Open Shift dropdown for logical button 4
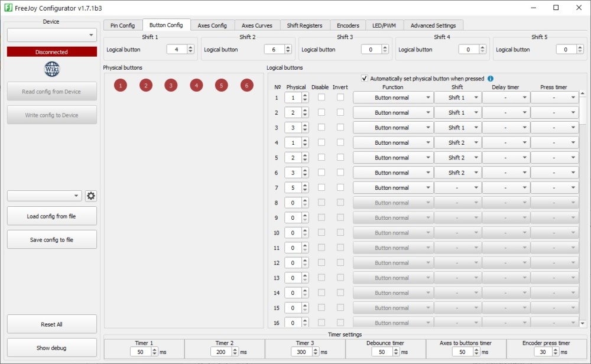The width and height of the screenshot is (591, 364). coord(457,143)
